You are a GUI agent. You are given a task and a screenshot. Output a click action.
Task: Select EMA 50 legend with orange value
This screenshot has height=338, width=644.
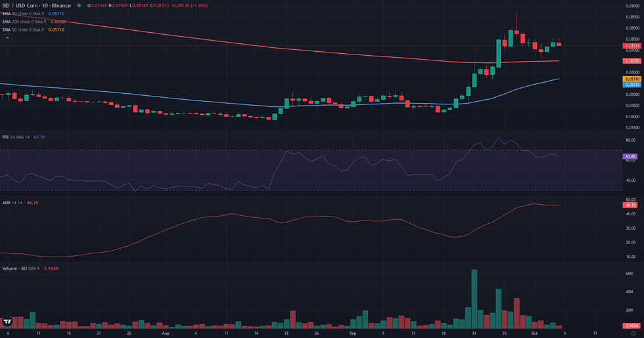pos(34,30)
